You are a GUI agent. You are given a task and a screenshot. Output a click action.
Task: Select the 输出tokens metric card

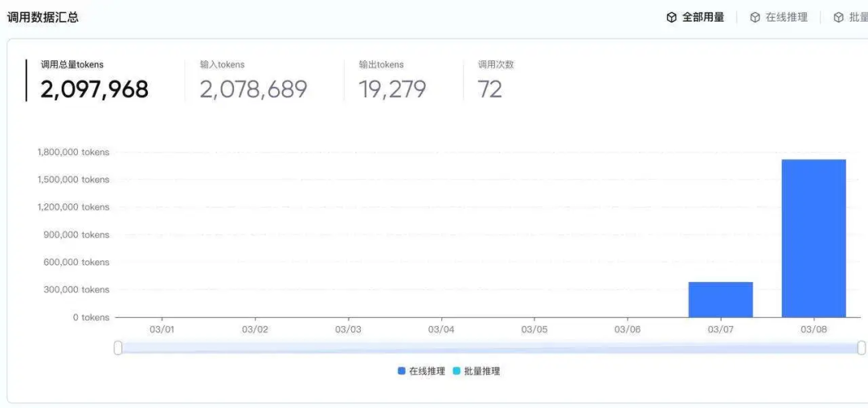coord(392,80)
